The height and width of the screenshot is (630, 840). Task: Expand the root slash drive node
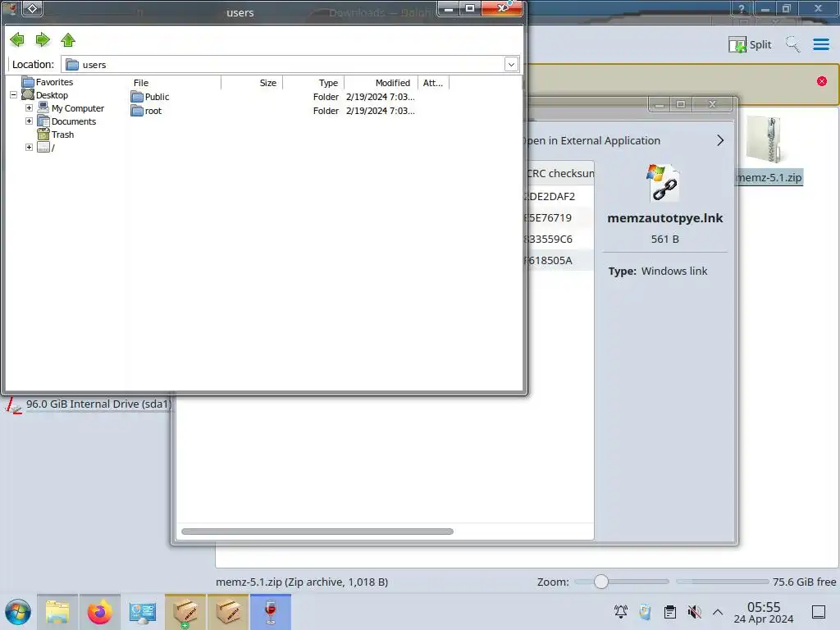(x=29, y=148)
